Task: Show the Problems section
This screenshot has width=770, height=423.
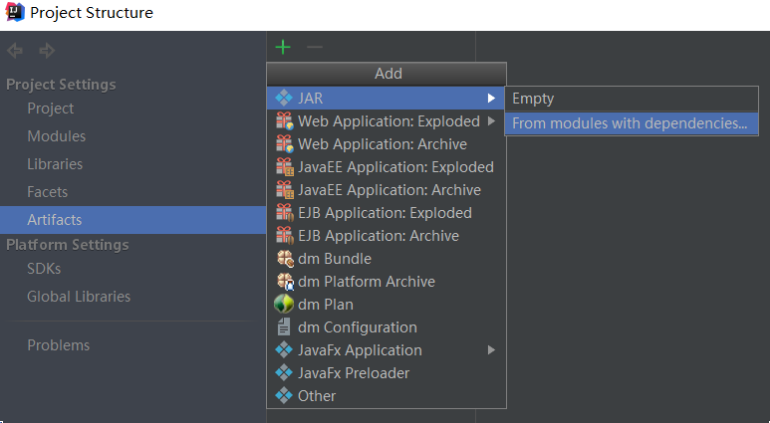Action: (x=58, y=345)
